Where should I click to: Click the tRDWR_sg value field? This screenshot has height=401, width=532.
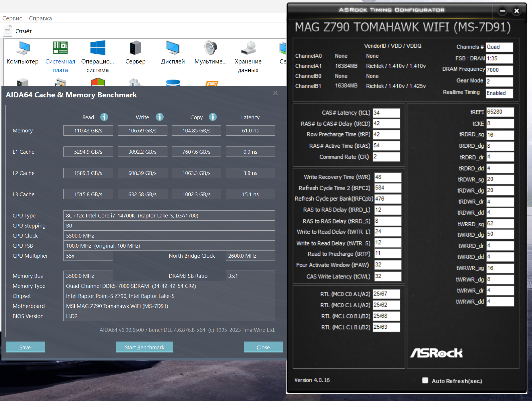[x=500, y=179]
